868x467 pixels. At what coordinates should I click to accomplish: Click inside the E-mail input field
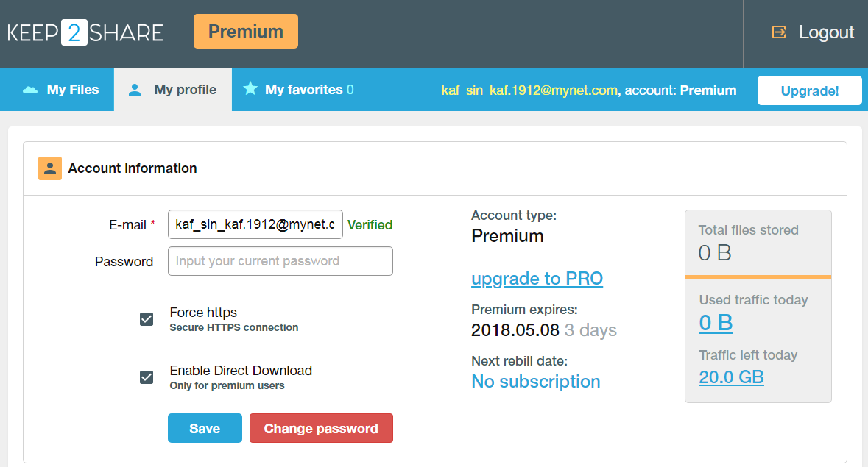[x=255, y=224]
